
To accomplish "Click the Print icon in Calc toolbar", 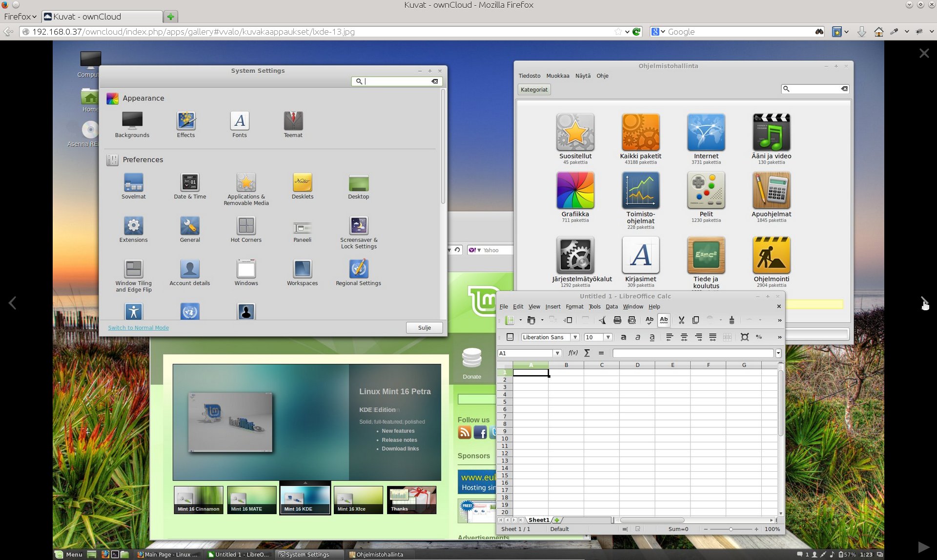I will click(617, 320).
